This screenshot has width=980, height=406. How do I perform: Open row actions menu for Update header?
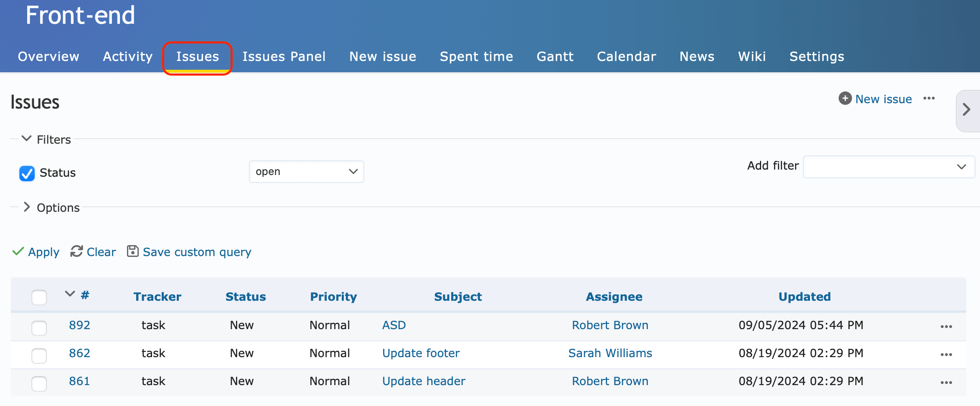pos(946,383)
